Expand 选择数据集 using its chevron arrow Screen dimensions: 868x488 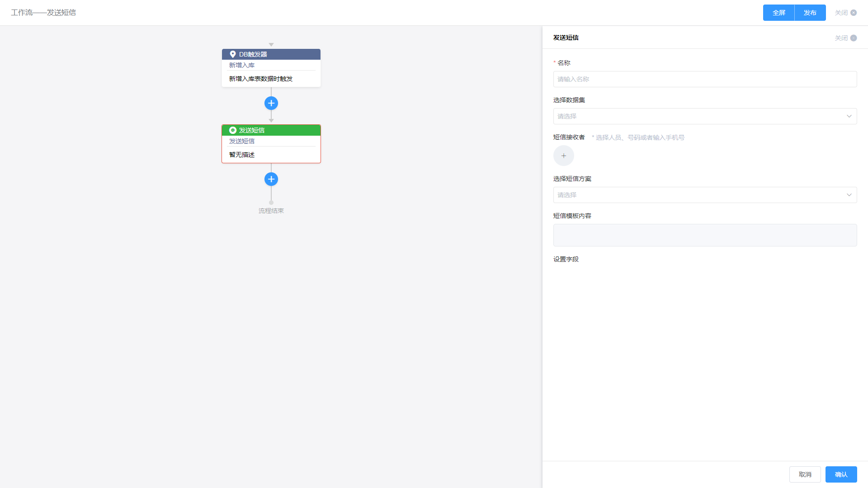[x=849, y=116]
